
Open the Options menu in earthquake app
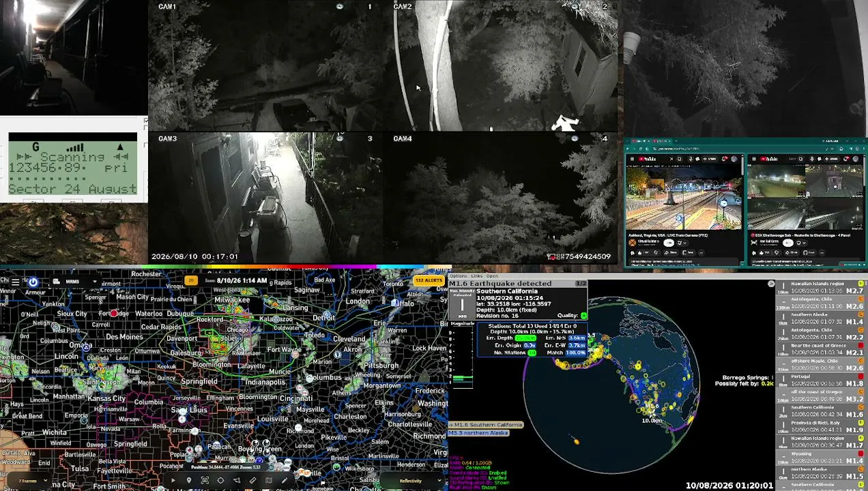tap(458, 276)
